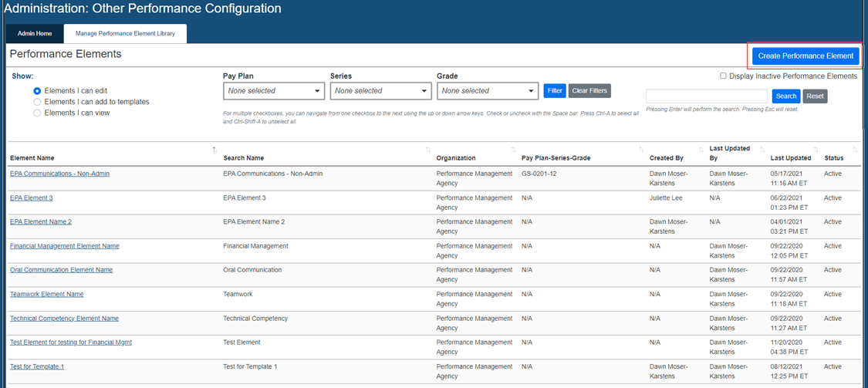Click the 11/20/2020 04:38 PM ET date
The width and height of the screenshot is (868, 388).
click(789, 347)
